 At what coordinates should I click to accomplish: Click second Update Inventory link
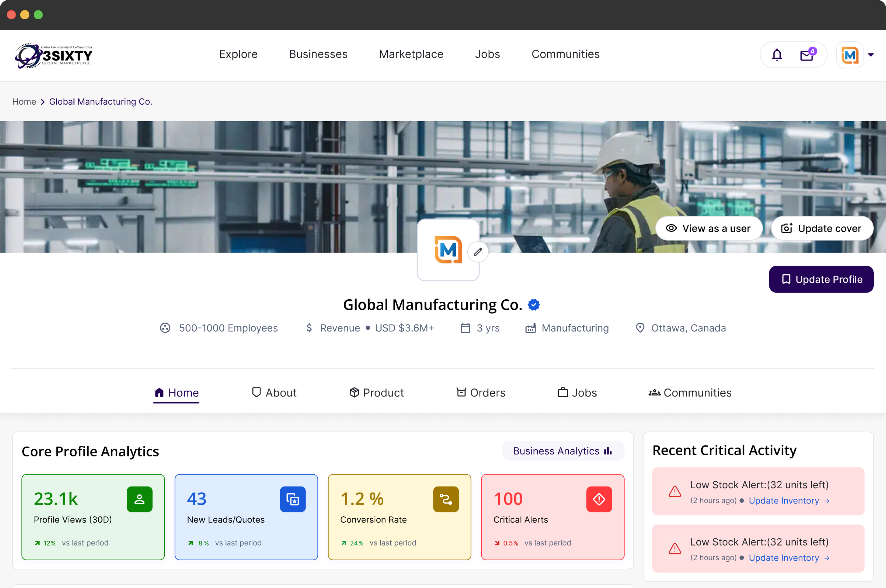(788, 558)
